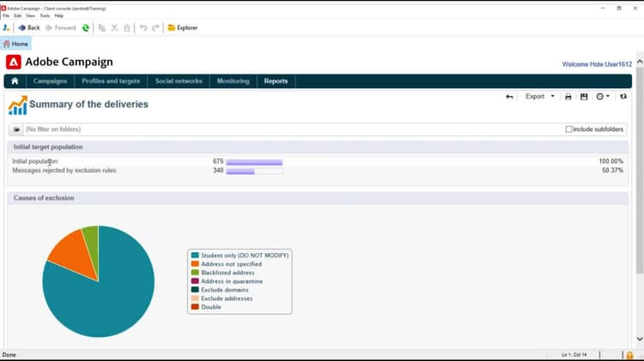Click the Blacklisted address legend swatch
The image size is (644, 361).
(195, 273)
